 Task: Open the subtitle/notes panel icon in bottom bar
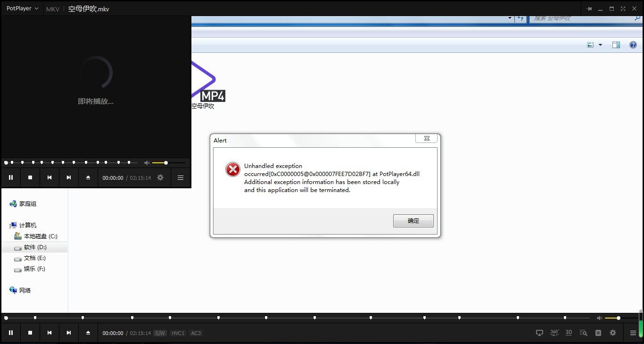(x=598, y=333)
